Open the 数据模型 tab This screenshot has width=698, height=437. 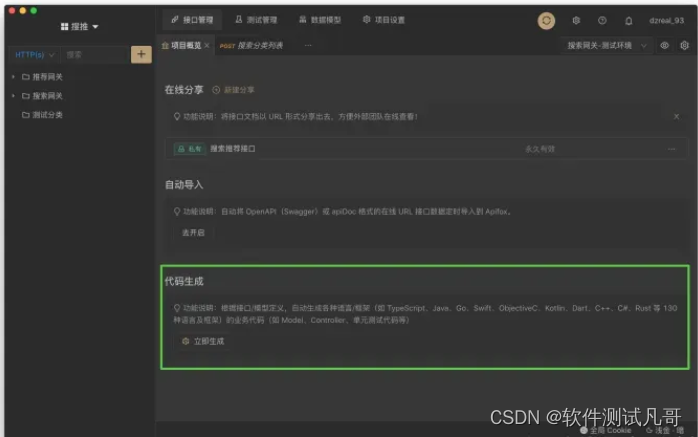[x=318, y=19]
